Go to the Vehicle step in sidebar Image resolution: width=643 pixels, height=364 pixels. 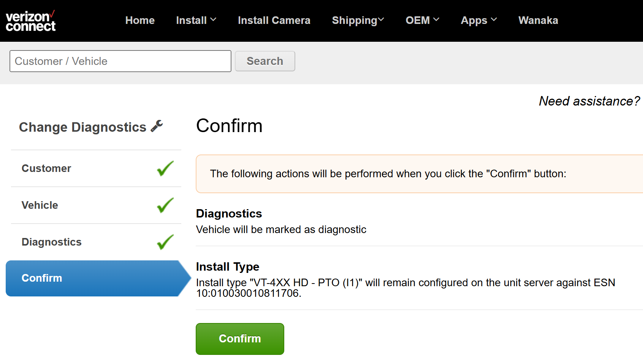click(x=96, y=205)
